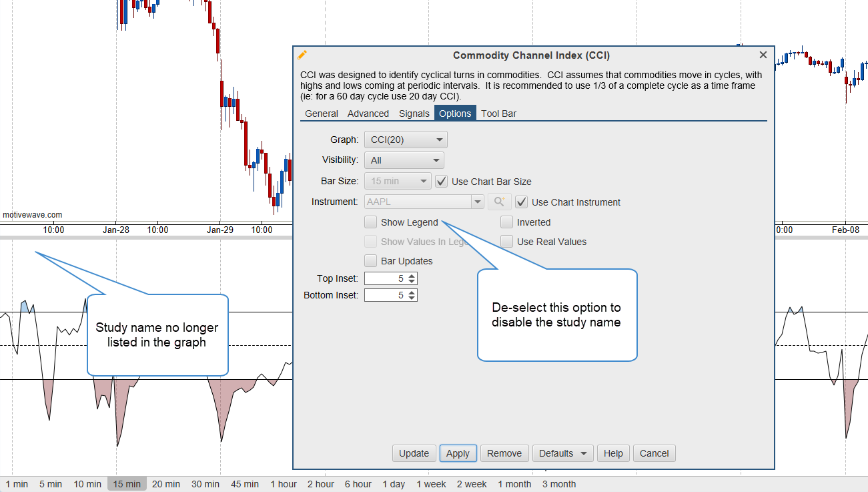The height and width of the screenshot is (492, 868).
Task: Toggle the Inverted checkbox
Action: click(507, 222)
